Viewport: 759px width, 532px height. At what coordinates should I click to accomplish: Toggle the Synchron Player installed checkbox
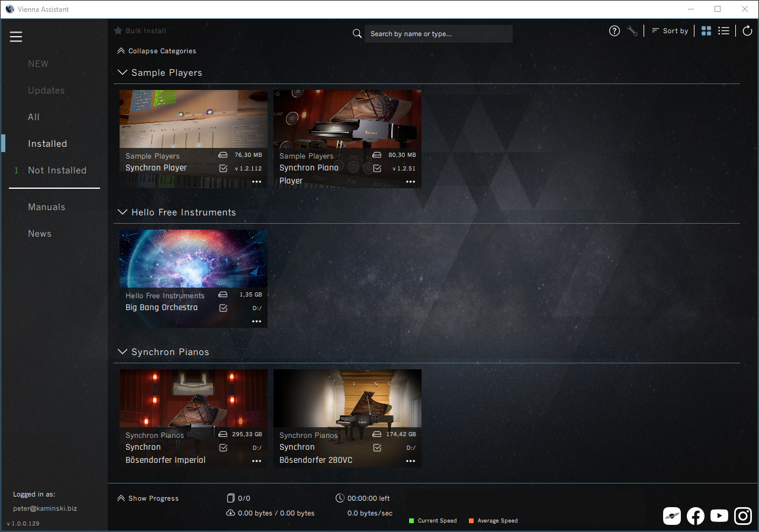click(x=223, y=168)
